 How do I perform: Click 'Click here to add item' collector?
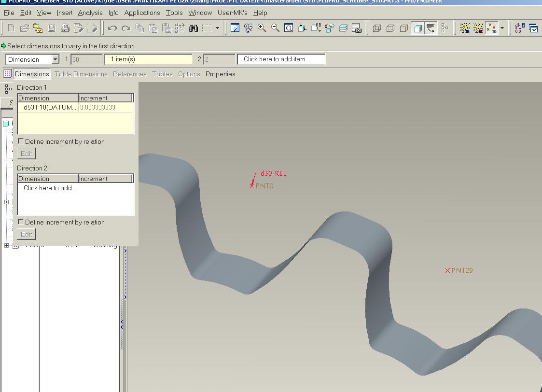(281, 59)
